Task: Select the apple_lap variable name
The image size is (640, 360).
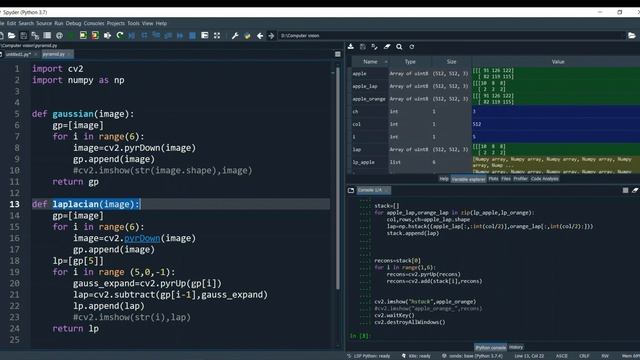Action: pos(365,86)
